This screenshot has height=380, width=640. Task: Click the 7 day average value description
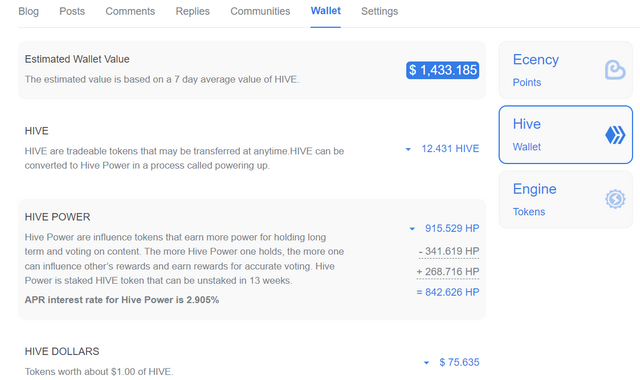[162, 79]
